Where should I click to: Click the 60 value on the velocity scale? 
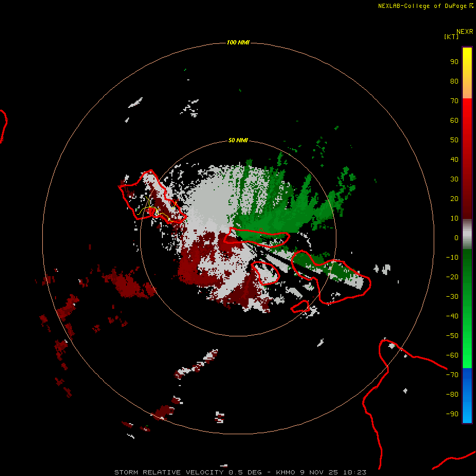[x=454, y=121]
